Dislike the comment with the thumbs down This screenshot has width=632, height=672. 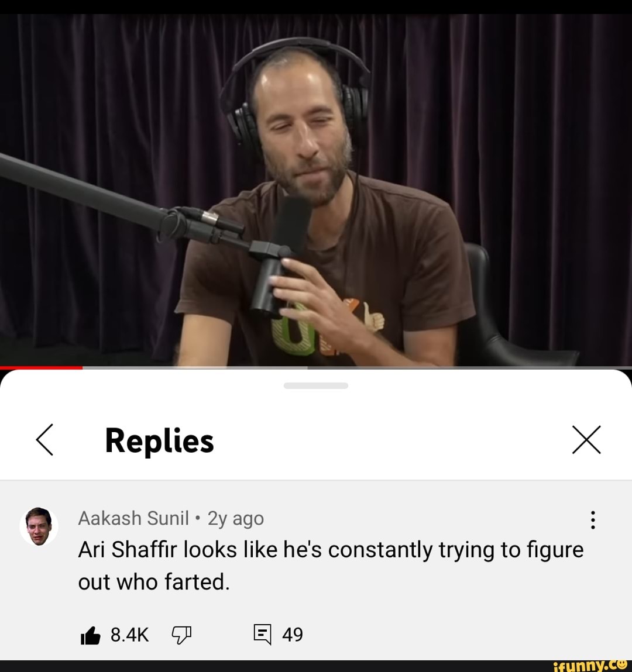coord(181,635)
